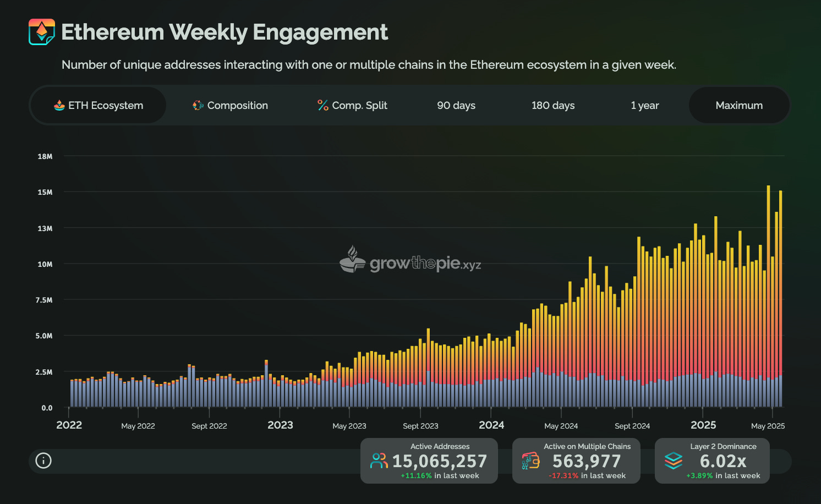The image size is (821, 504).
Task: Click the 18M y-axis label
Action: 45,156
